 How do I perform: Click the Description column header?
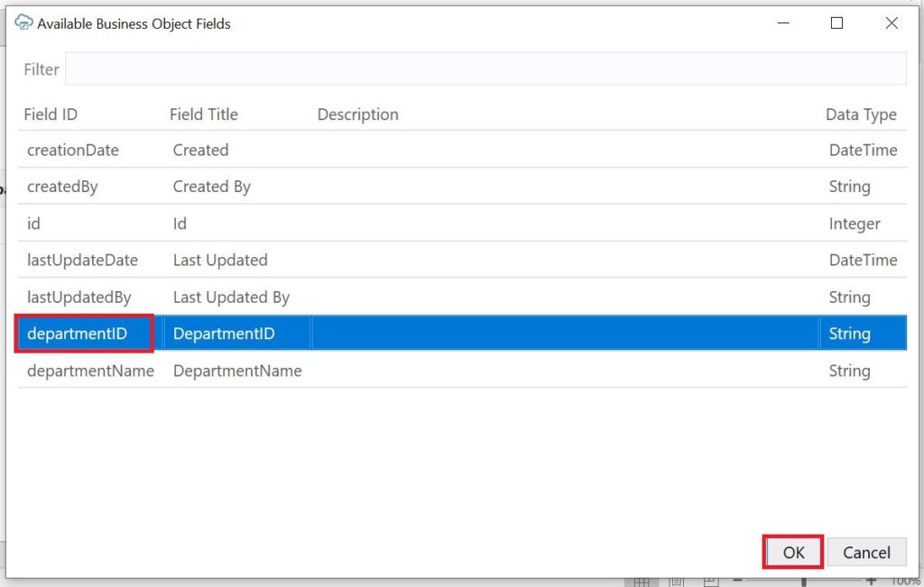pyautogui.click(x=357, y=115)
